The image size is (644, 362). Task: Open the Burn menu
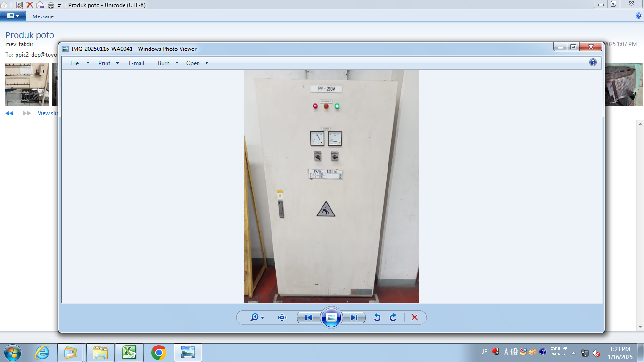(x=164, y=63)
